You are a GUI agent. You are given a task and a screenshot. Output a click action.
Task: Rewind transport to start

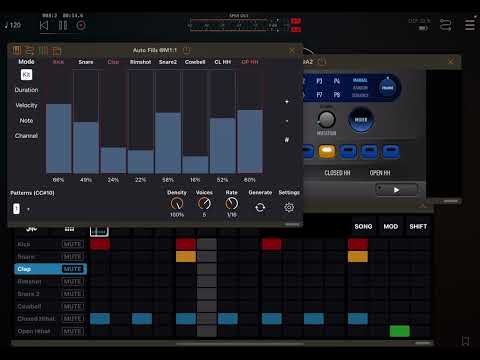coord(44,25)
